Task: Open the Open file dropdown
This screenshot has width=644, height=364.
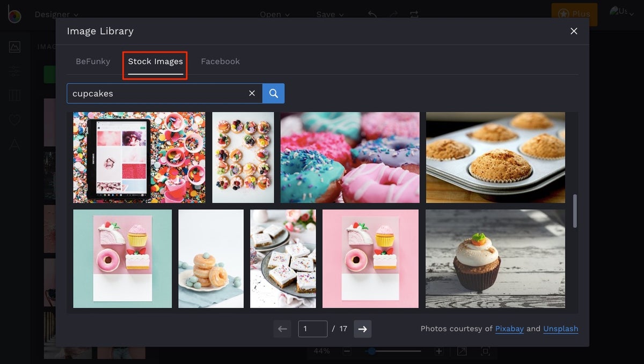Action: (275, 14)
